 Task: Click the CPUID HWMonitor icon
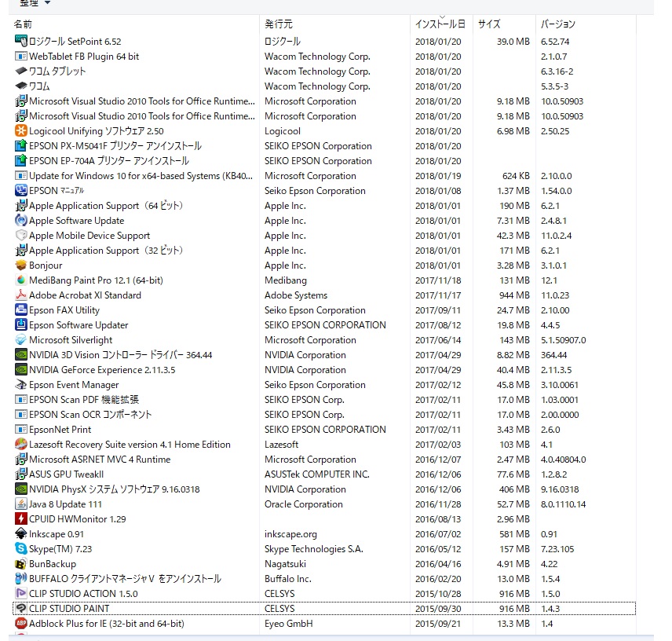click(21, 518)
